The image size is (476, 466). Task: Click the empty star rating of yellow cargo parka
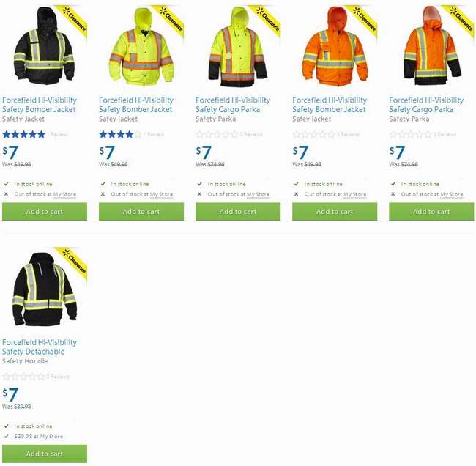[217, 134]
